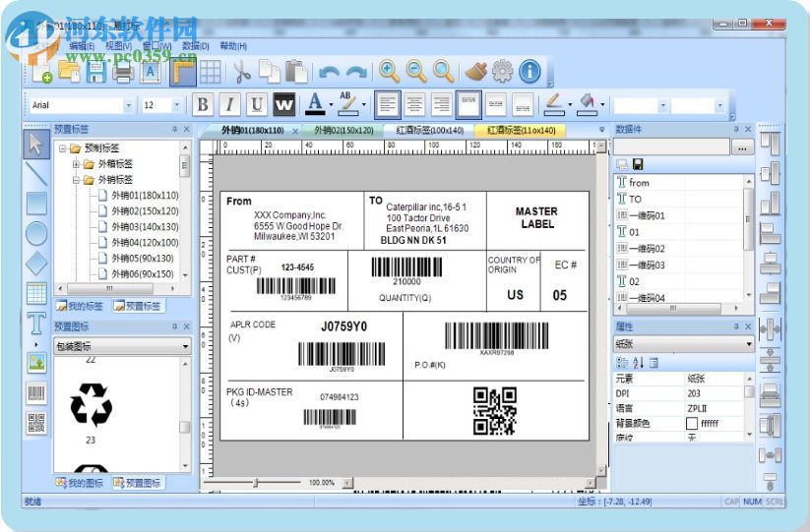Expand the 包装图标 icon category dropdown
Screen dimensions: 810x532
tap(185, 346)
